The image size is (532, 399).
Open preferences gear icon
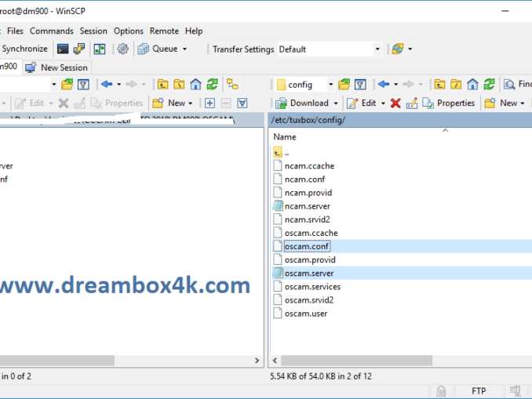(122, 49)
